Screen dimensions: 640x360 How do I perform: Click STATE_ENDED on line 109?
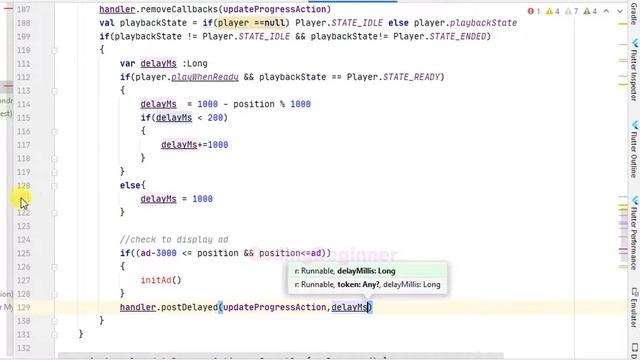pyautogui.click(x=458, y=36)
